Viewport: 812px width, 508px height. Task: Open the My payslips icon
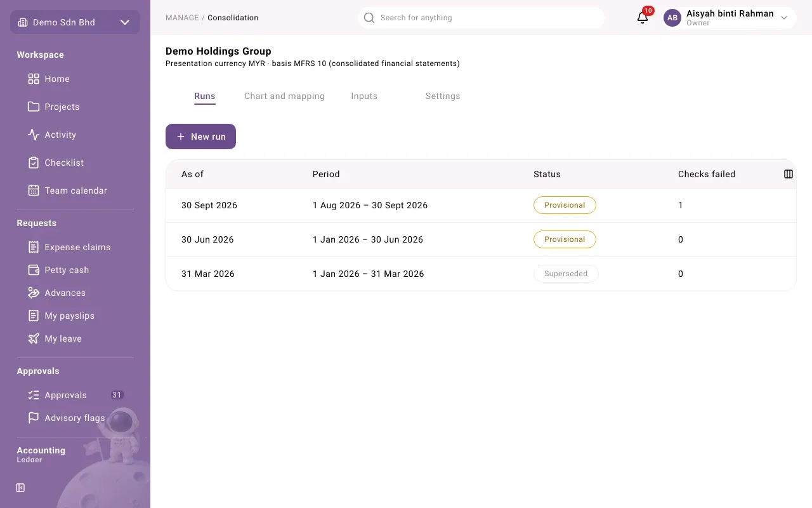click(x=34, y=316)
